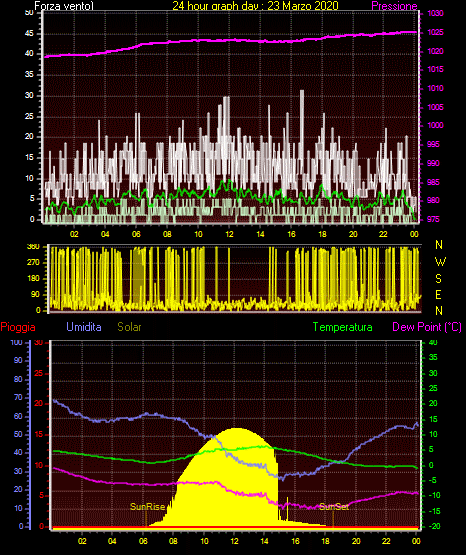Click the magenta 'Pressione' label
This screenshot has height=555, width=466.
tap(394, 6)
